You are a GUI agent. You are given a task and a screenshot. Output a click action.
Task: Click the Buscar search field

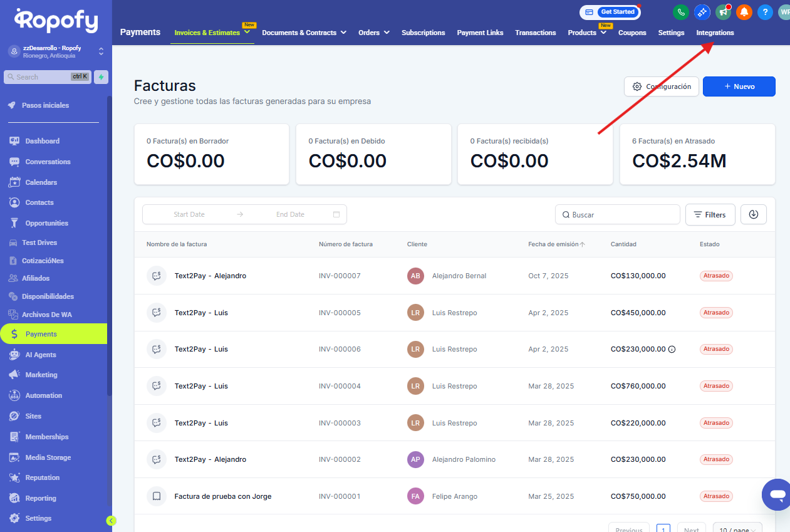click(617, 214)
